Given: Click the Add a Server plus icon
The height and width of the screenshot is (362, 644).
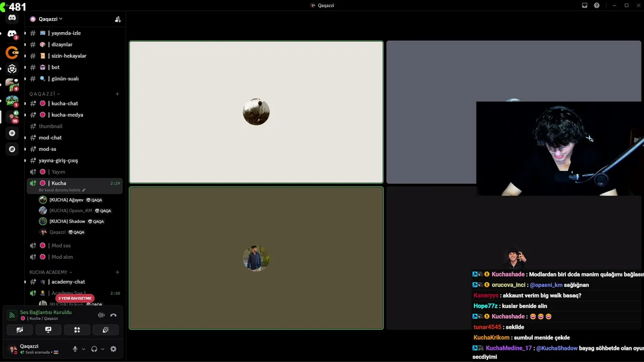Looking at the screenshot, I should [12, 133].
